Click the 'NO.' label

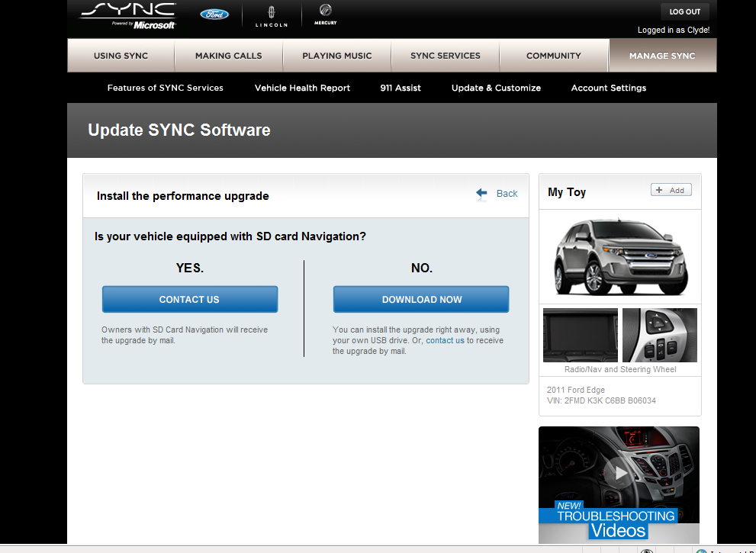tap(422, 268)
